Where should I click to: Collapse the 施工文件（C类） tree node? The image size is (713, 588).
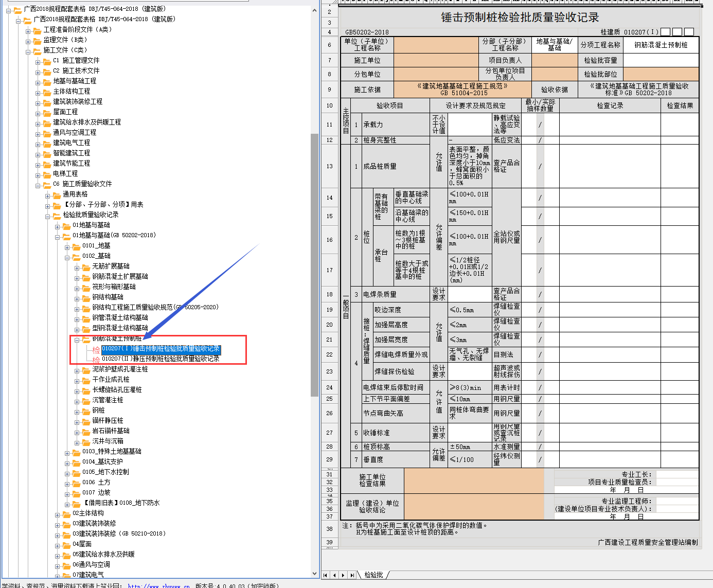click(28, 51)
